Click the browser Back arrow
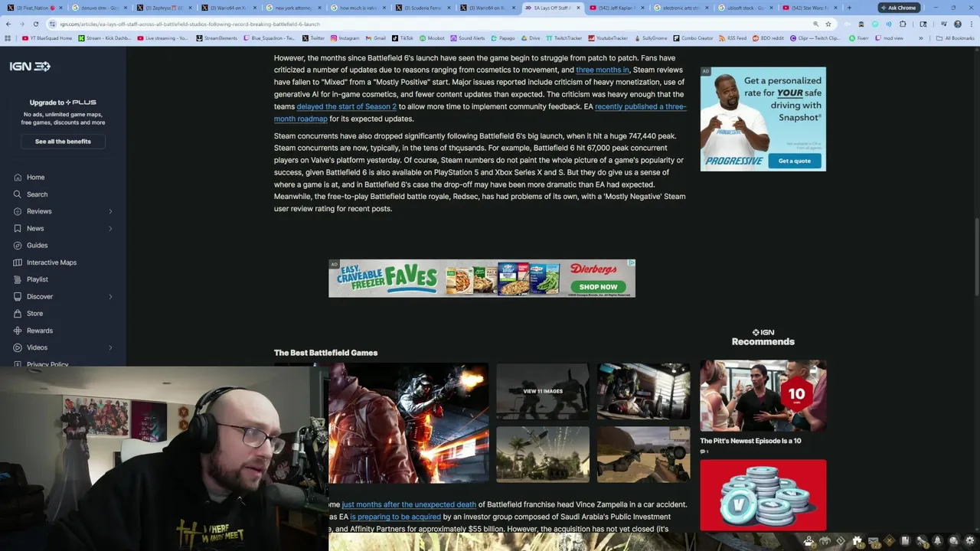Screen dimensions: 980x551 click(8, 24)
